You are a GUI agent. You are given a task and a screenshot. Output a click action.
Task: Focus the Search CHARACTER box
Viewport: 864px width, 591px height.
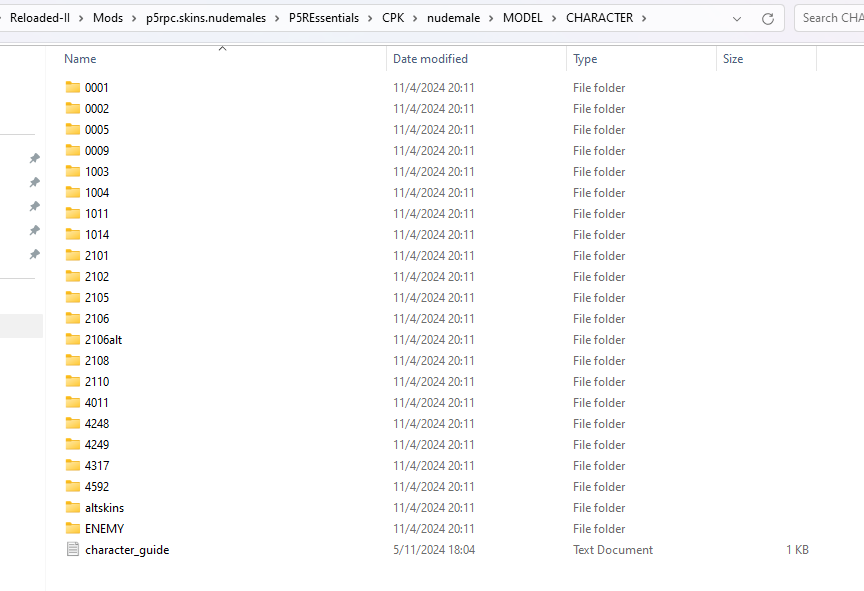(829, 19)
